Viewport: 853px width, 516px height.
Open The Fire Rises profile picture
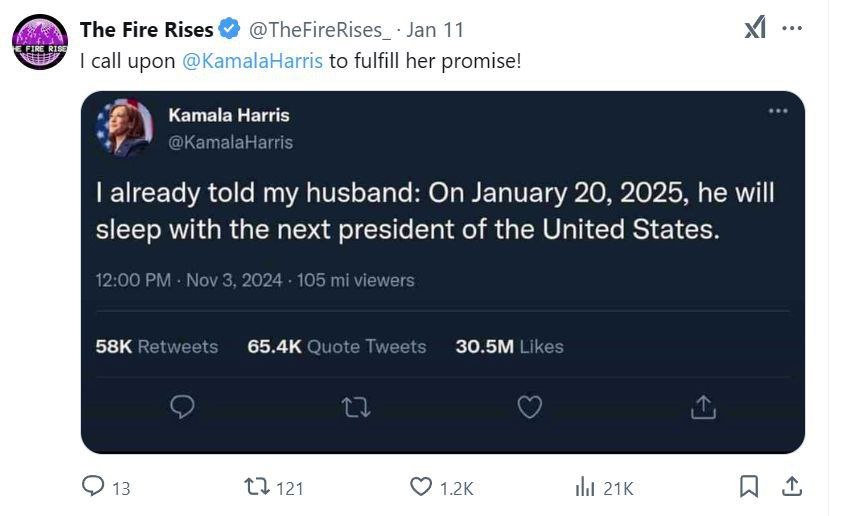[40, 42]
